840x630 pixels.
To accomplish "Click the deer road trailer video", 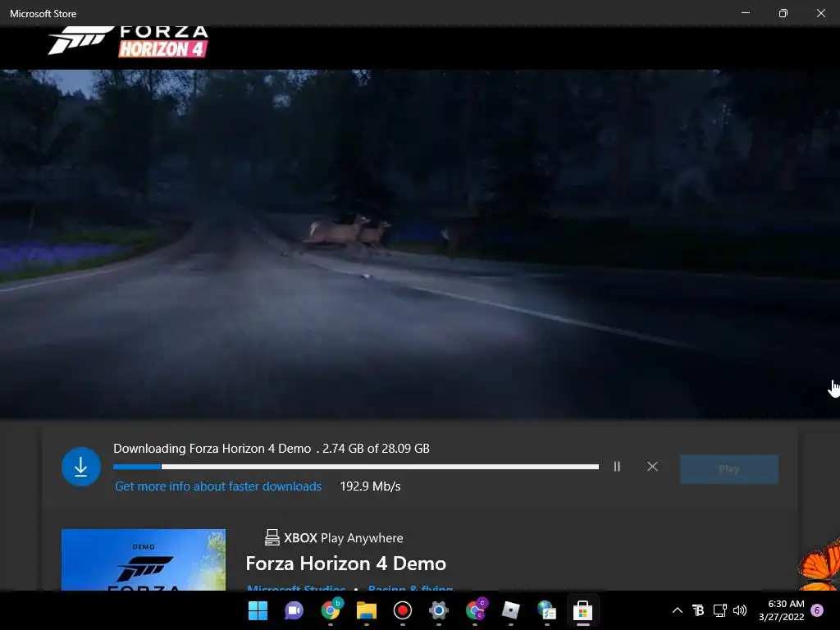I will [x=420, y=244].
